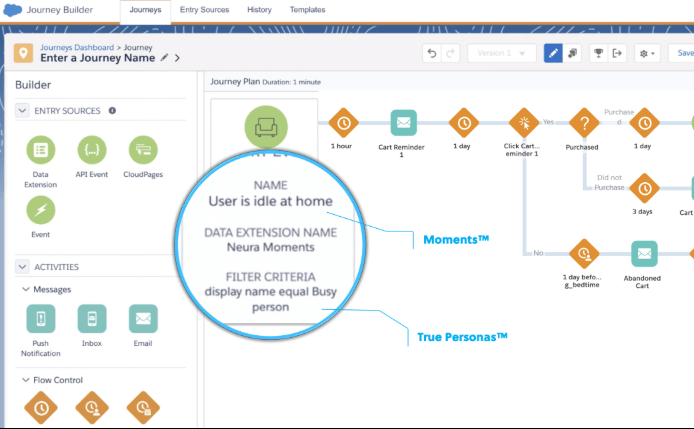Switch to the History tab

(259, 10)
